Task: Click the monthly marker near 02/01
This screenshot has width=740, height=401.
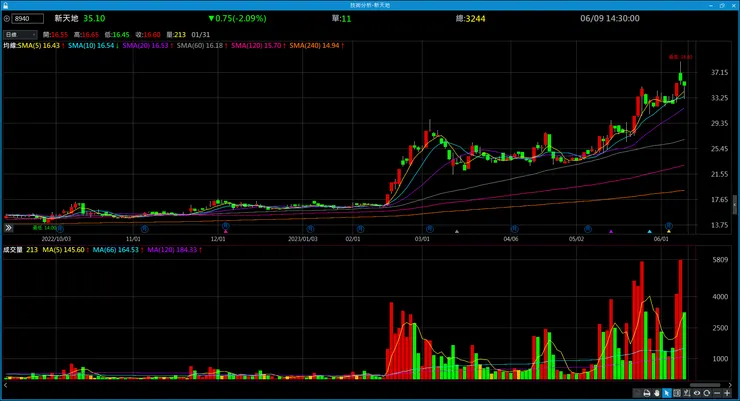Action: pos(360,229)
